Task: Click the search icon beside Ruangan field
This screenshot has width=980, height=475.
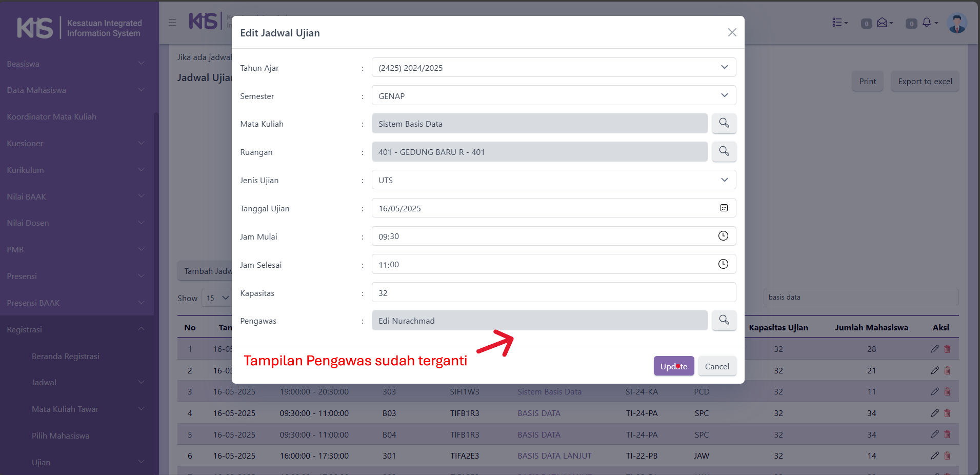Action: 724,151
